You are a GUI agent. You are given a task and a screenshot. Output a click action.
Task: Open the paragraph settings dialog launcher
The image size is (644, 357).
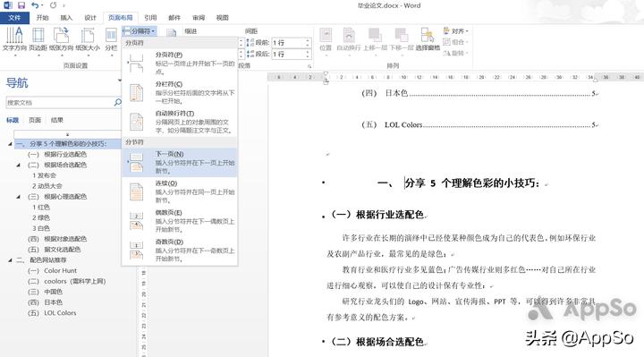(309, 66)
